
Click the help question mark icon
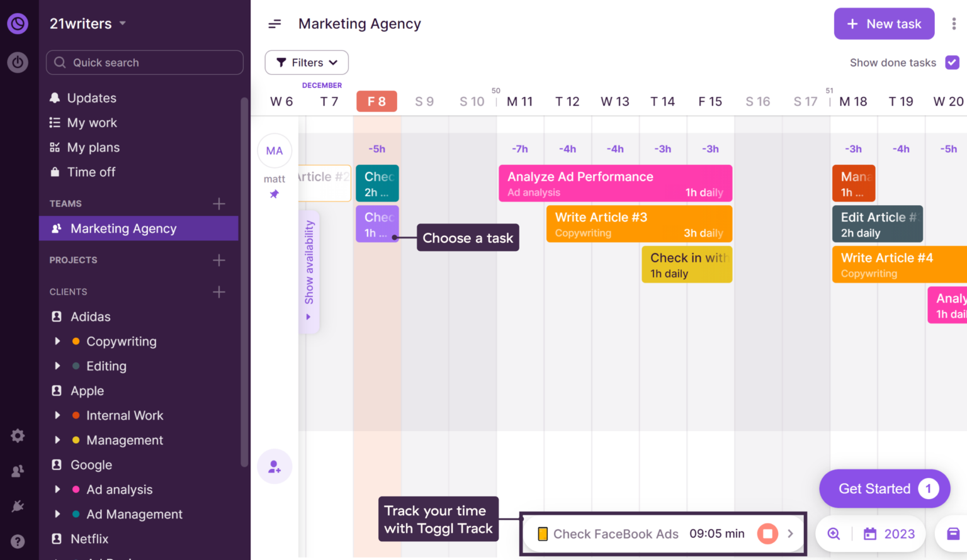[x=18, y=541]
